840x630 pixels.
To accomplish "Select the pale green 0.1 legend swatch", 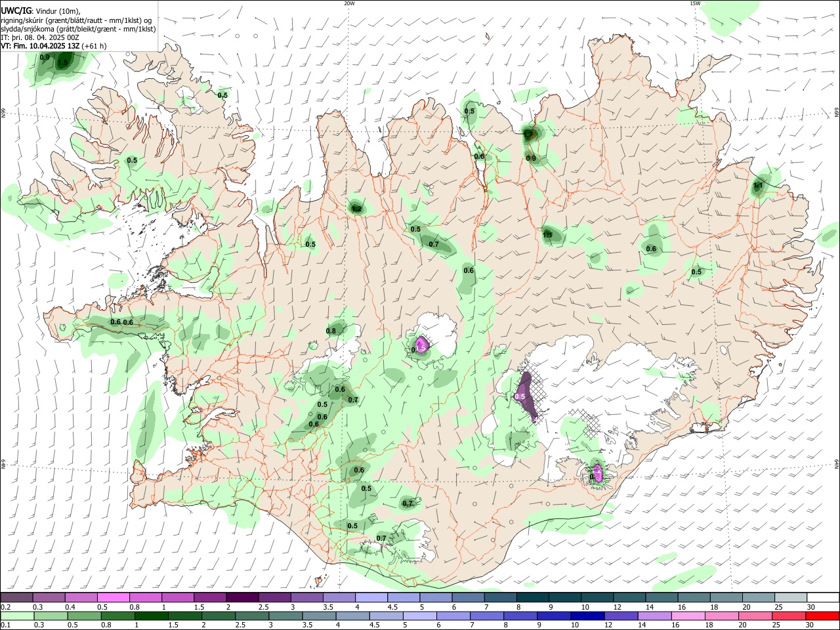I will (17, 616).
